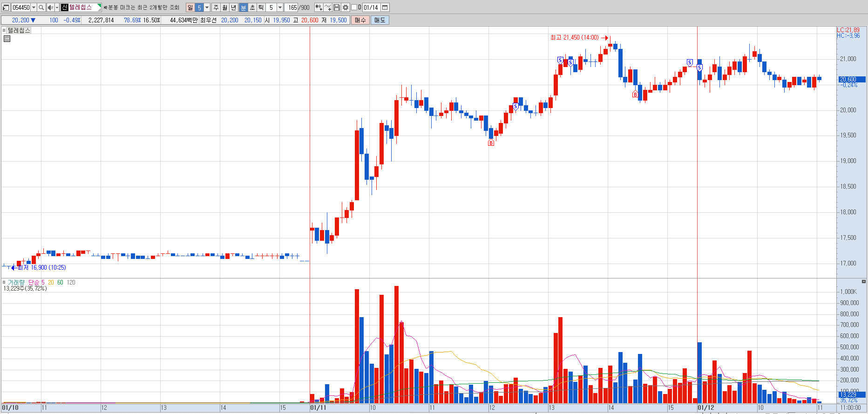Image resolution: width=868 pixels, height=414 pixels.
Task: Click the red B buy marker near 14:30
Action: 635,95
